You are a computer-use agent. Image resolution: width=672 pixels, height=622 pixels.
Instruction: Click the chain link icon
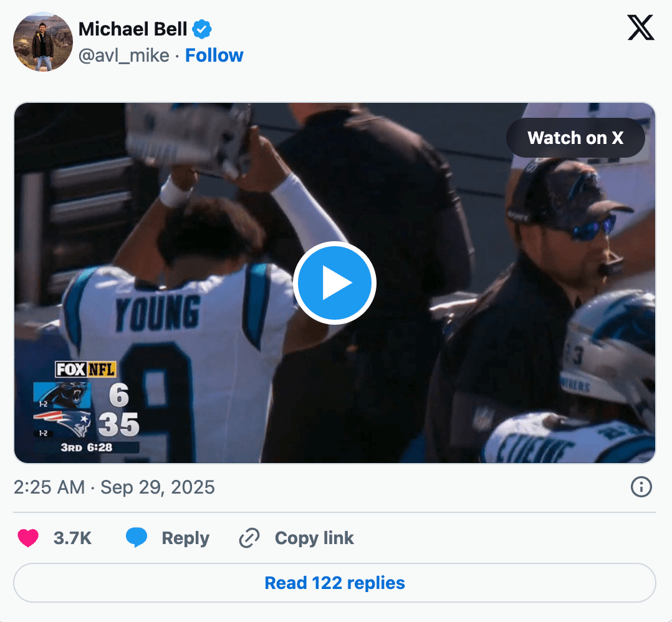coord(249,538)
